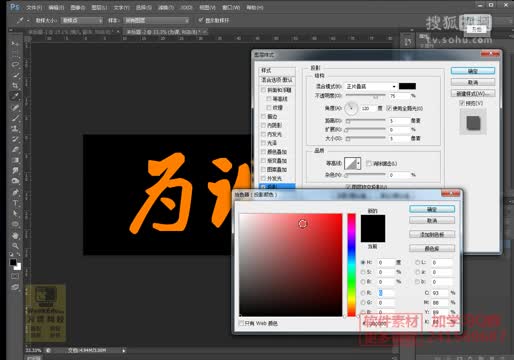The height and width of the screenshot is (360, 514).
Task: Select the Dodge tool
Action: click(x=15, y=181)
